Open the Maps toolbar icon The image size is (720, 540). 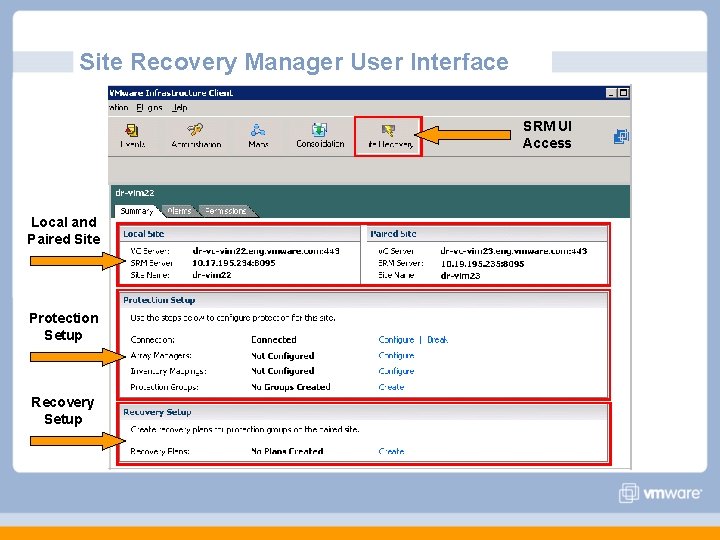click(258, 135)
